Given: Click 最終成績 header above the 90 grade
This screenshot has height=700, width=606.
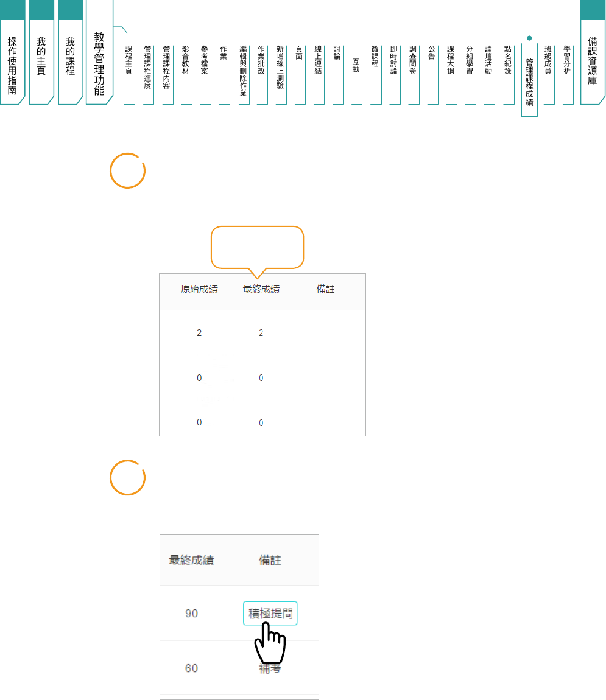Looking at the screenshot, I should 191,560.
